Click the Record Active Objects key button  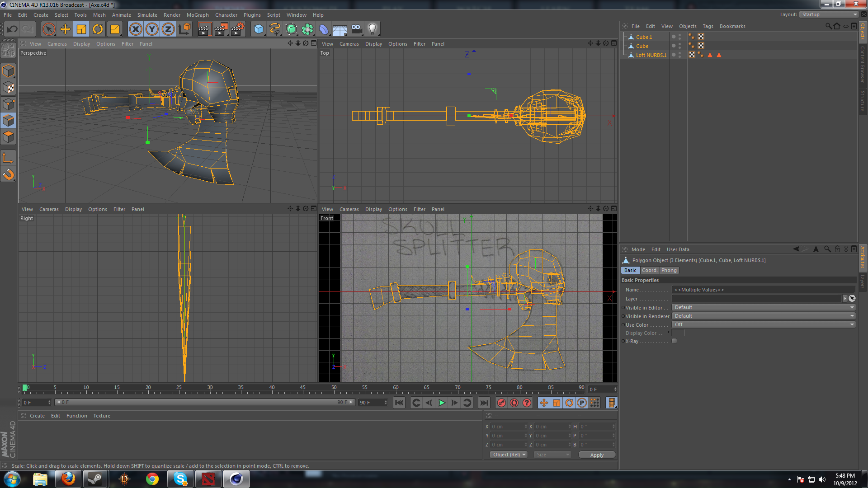(501, 403)
